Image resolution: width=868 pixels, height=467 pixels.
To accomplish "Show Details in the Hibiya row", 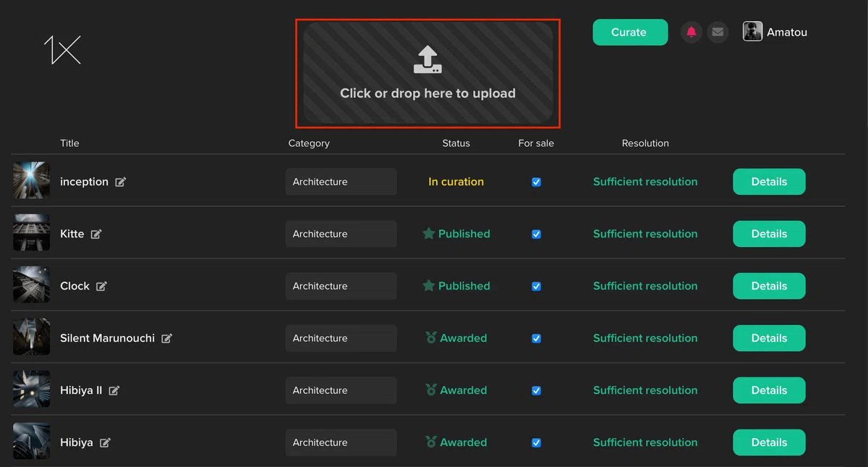I will 769,442.
